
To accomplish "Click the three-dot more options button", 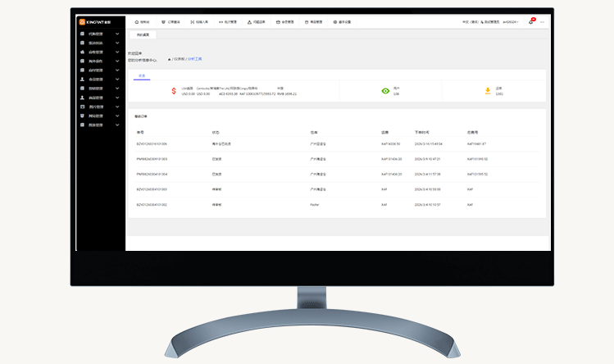I will (542, 22).
